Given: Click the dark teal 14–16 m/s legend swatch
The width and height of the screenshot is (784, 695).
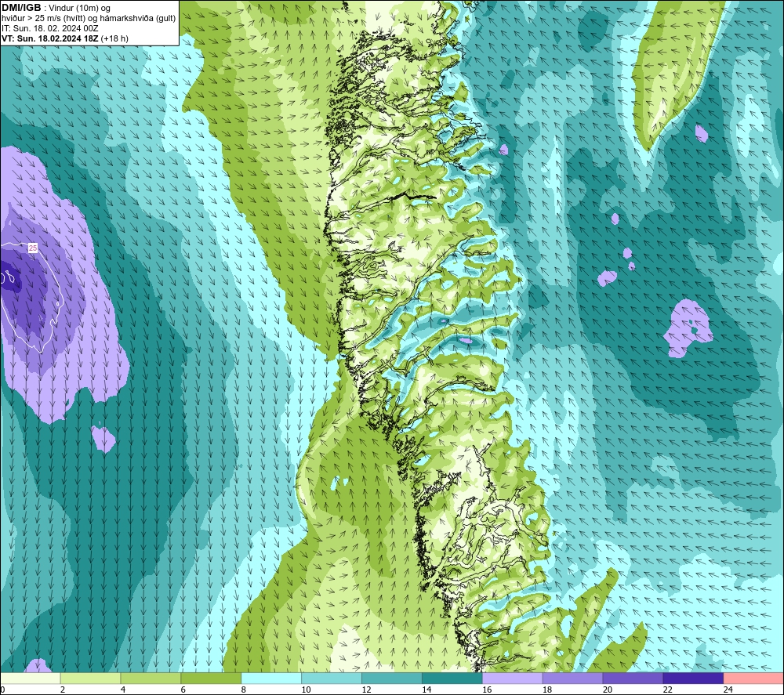Looking at the screenshot, I should click(x=452, y=678).
